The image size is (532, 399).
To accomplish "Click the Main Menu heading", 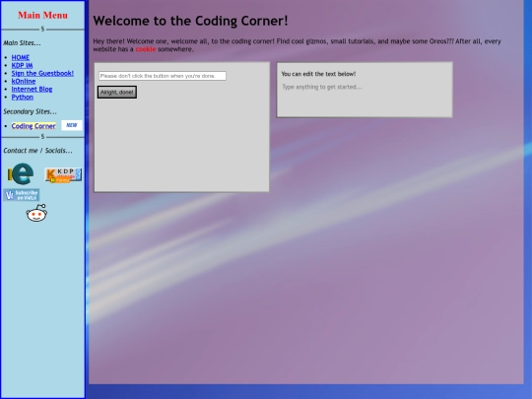I will (x=42, y=15).
